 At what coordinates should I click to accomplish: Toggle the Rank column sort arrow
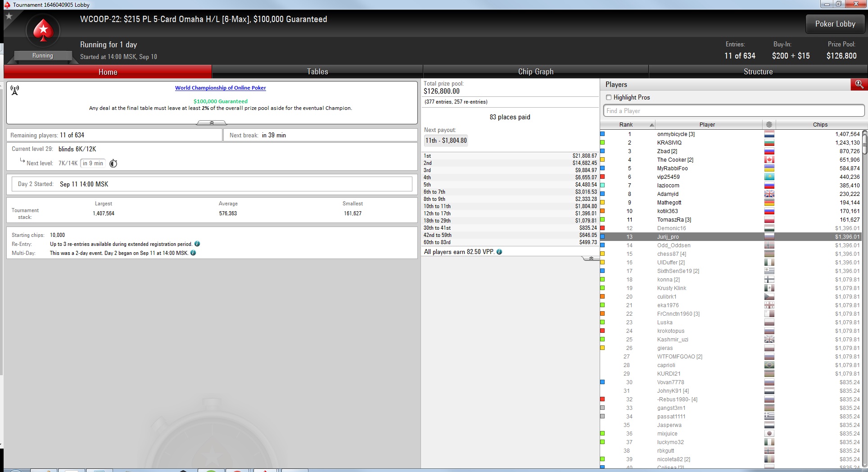(651, 125)
